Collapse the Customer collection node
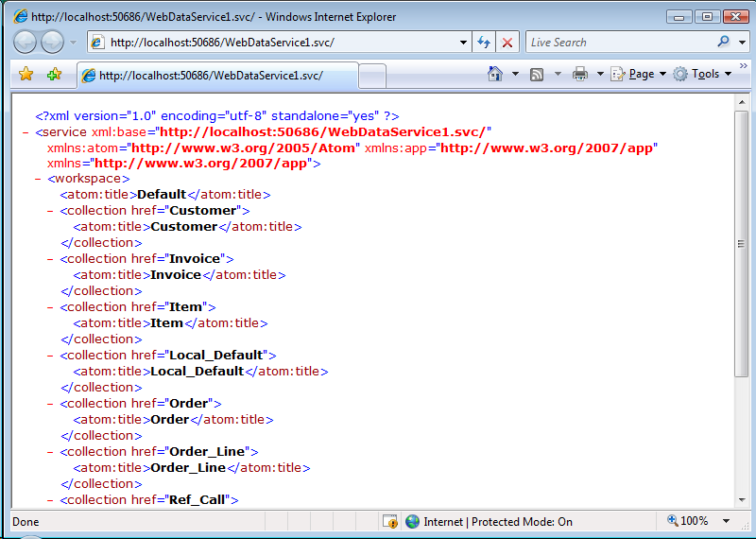 pyautogui.click(x=51, y=210)
